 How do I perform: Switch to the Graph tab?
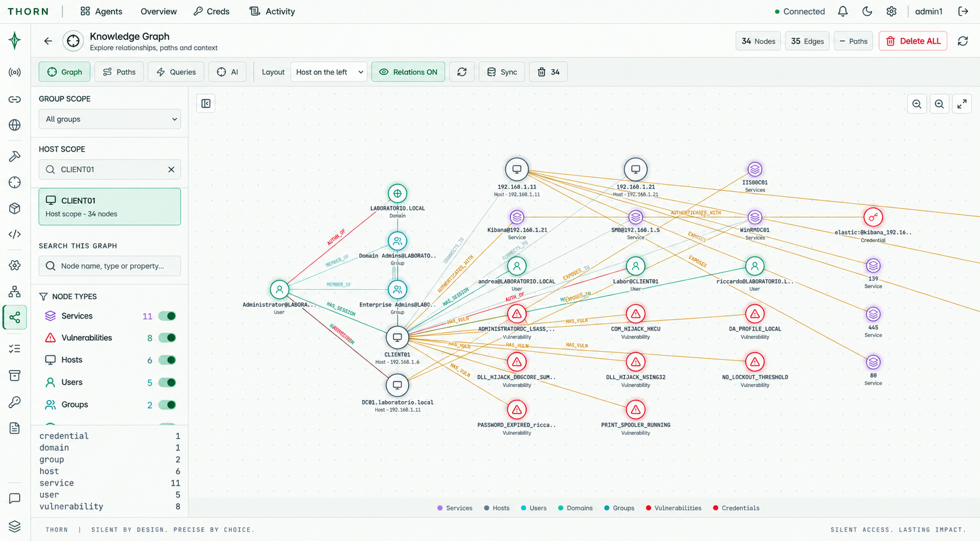pos(64,72)
